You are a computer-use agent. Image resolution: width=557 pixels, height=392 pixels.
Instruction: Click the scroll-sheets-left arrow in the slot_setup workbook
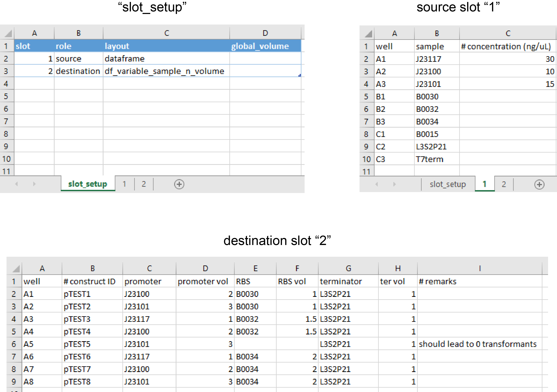[17, 184]
